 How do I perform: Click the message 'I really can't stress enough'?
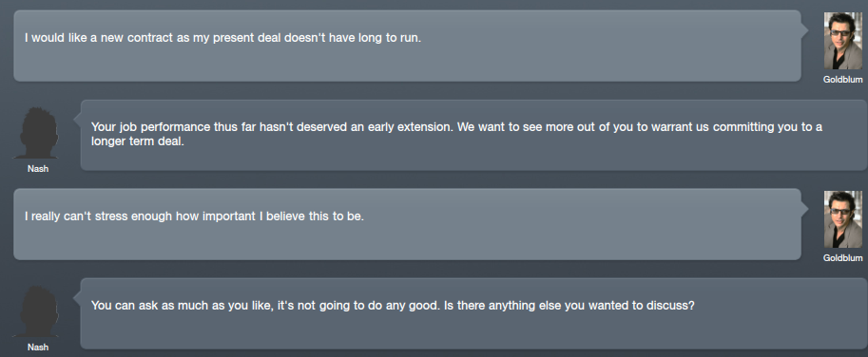(194, 216)
